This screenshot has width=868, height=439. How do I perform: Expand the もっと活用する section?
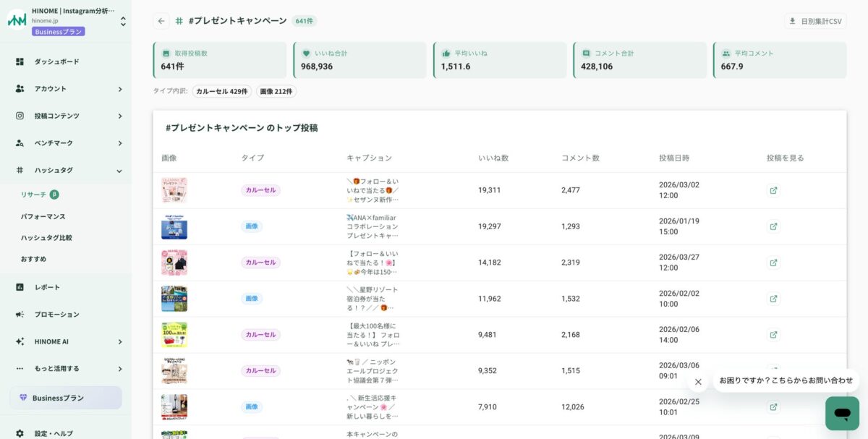pyautogui.click(x=22, y=368)
